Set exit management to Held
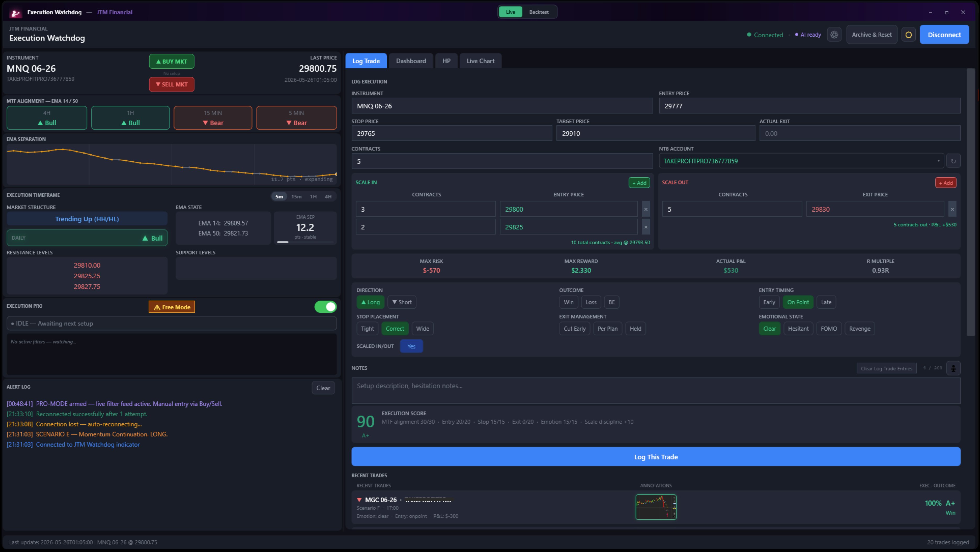The image size is (980, 552). (635, 329)
